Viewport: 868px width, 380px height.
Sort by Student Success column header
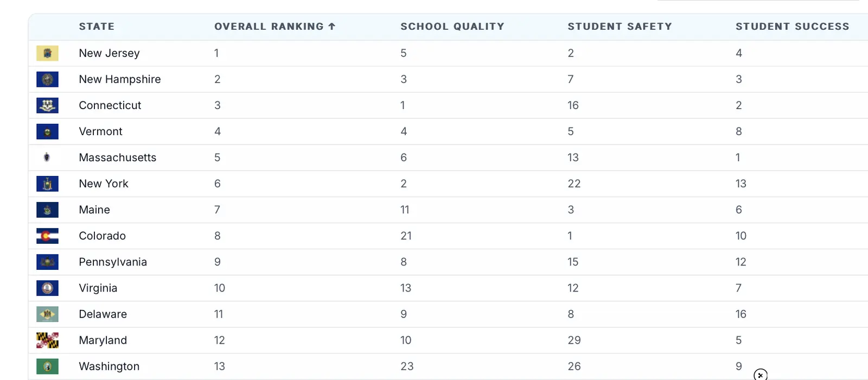(x=792, y=27)
